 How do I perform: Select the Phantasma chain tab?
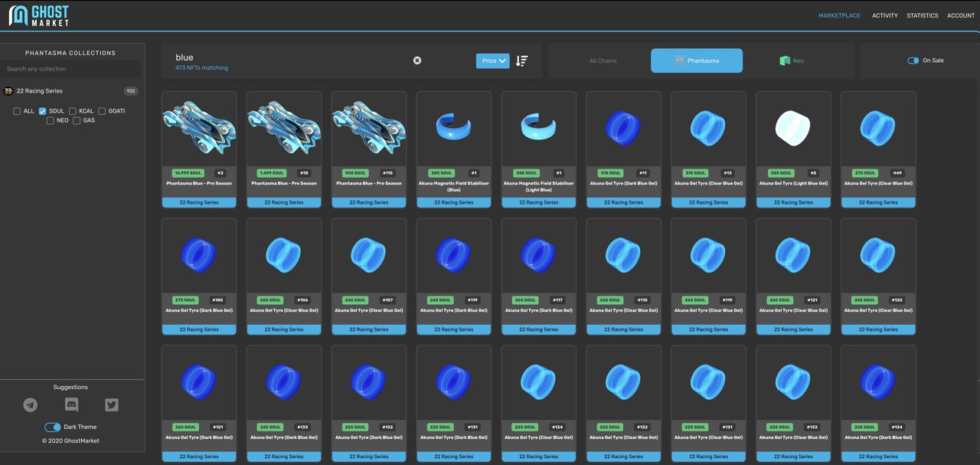pyautogui.click(x=697, y=61)
